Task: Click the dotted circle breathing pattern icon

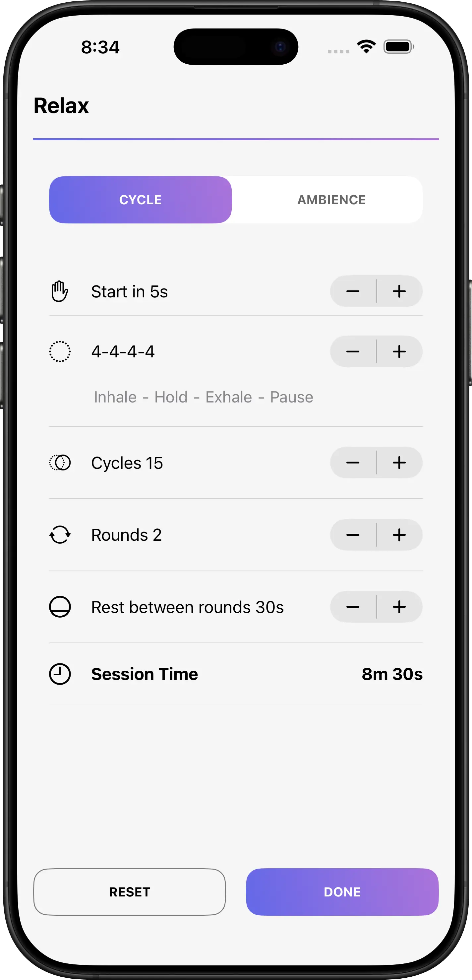Action: pos(60,351)
